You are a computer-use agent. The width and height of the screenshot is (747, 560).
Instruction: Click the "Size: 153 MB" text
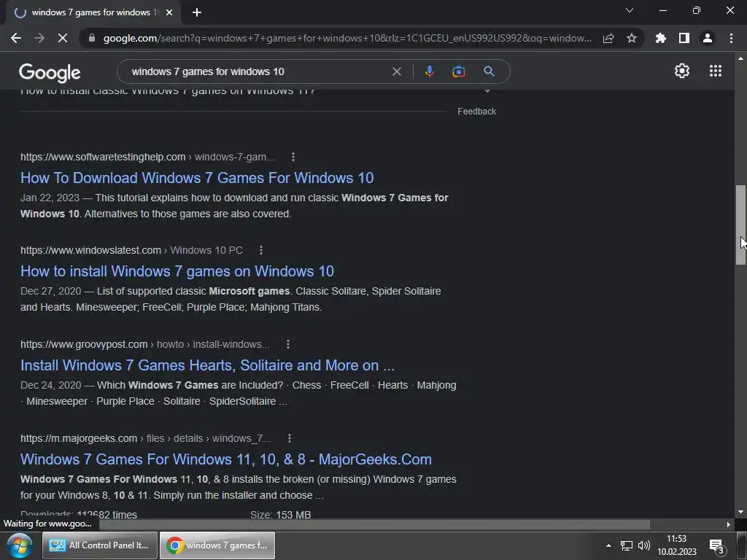(x=281, y=515)
